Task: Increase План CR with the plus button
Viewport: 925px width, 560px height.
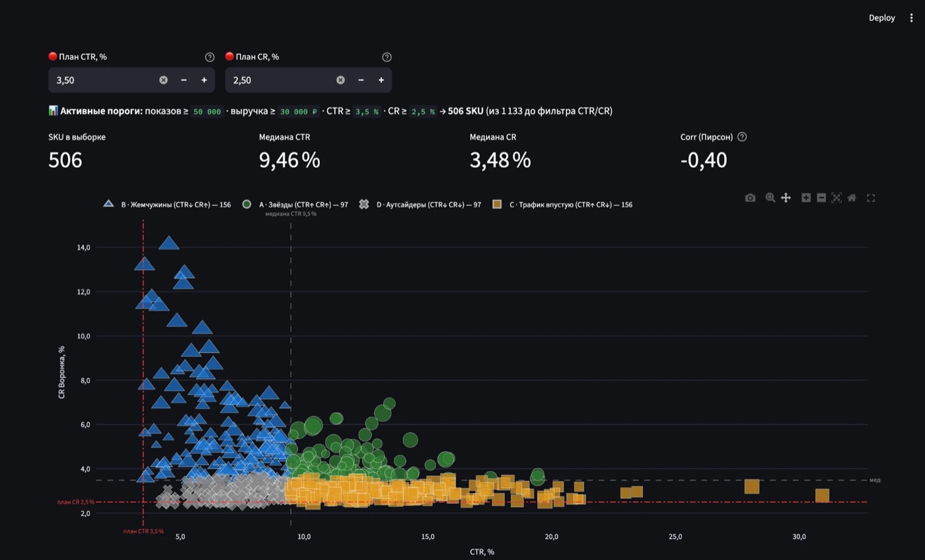Action: click(381, 80)
